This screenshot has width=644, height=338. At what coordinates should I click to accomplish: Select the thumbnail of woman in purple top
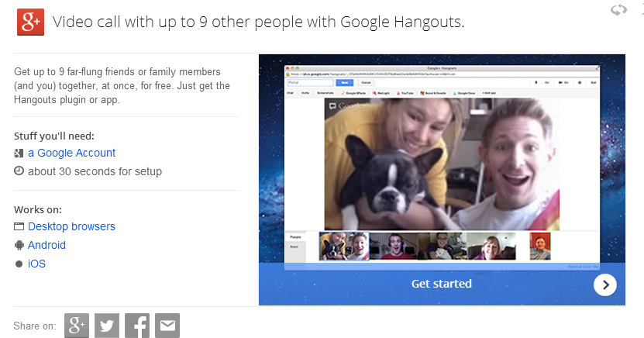pos(491,246)
